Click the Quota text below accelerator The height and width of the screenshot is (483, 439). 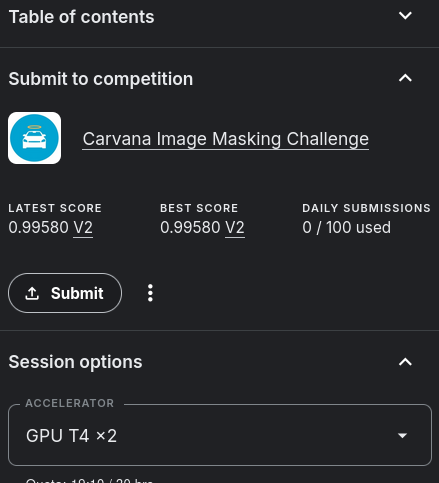point(89,480)
